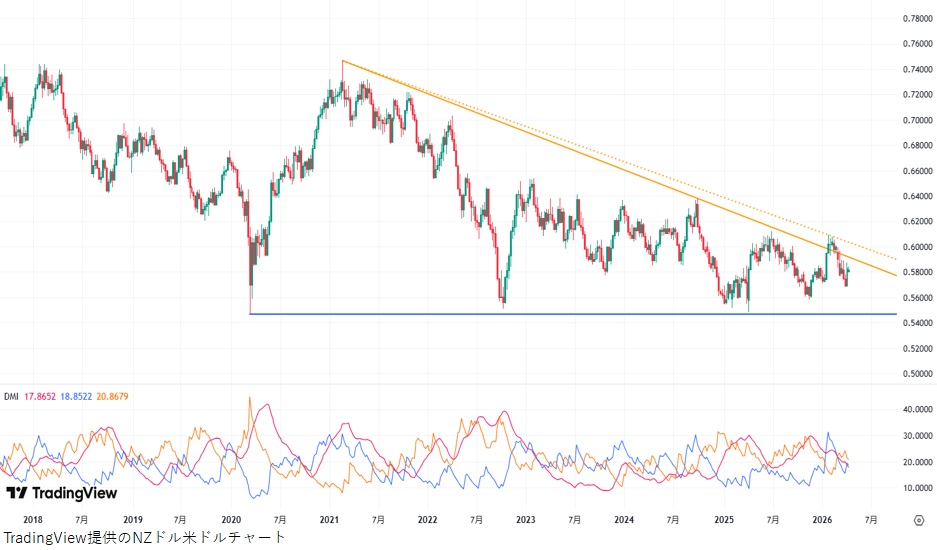This screenshot has height=550, width=937.
Task: Click the 0.50000 price axis label
Action: [x=917, y=374]
